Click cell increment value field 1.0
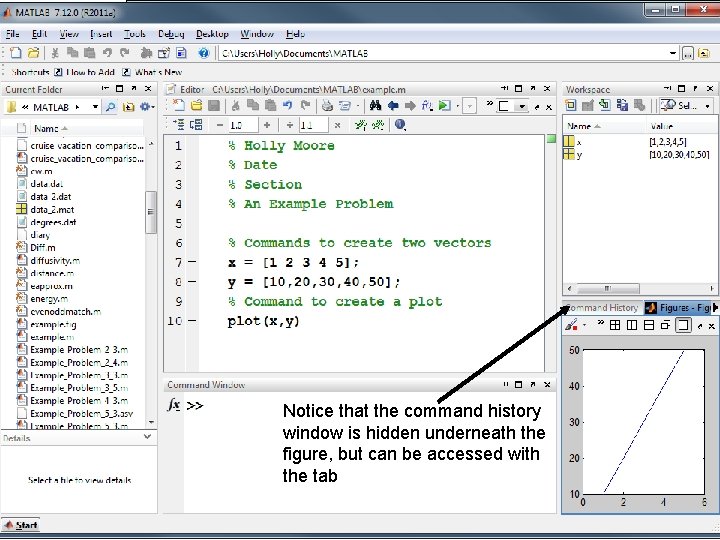The image size is (720, 540). pos(243,125)
